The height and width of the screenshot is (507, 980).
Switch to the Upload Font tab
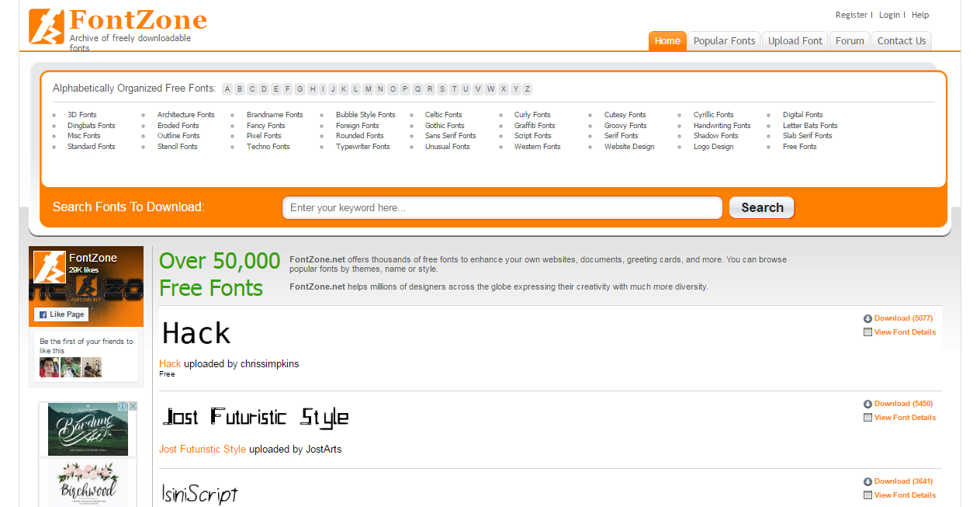795,41
